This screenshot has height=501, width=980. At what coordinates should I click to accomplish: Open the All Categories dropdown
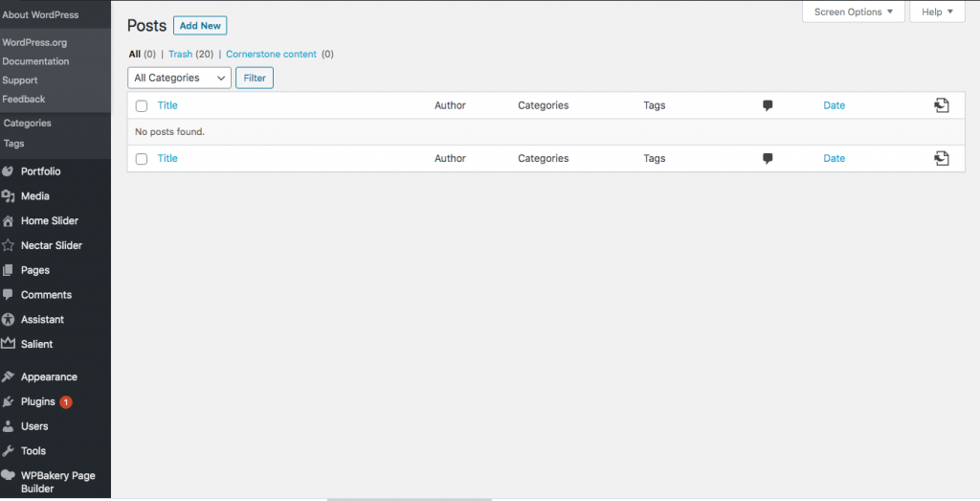179,78
